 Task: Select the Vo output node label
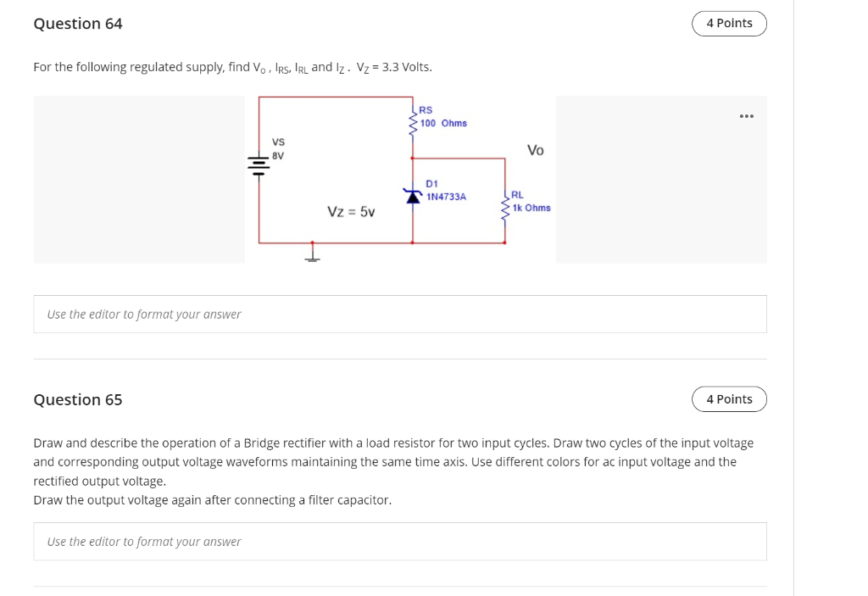(534, 150)
